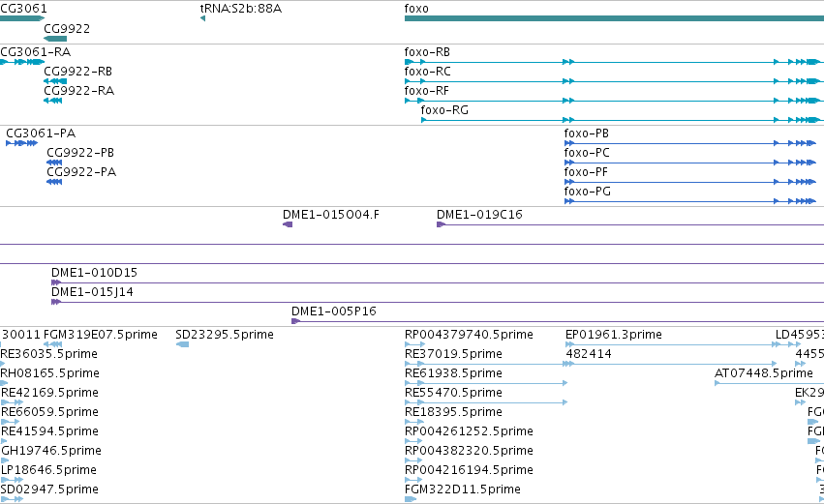The width and height of the screenshot is (824, 504).
Task: Click the foxo-RC transcript label
Action: [427, 72]
